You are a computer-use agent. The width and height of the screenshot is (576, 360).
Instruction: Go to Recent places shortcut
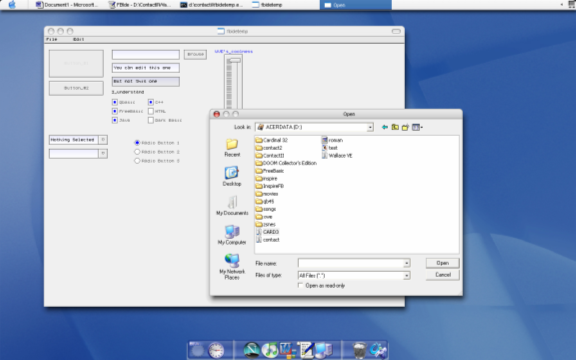click(x=232, y=148)
